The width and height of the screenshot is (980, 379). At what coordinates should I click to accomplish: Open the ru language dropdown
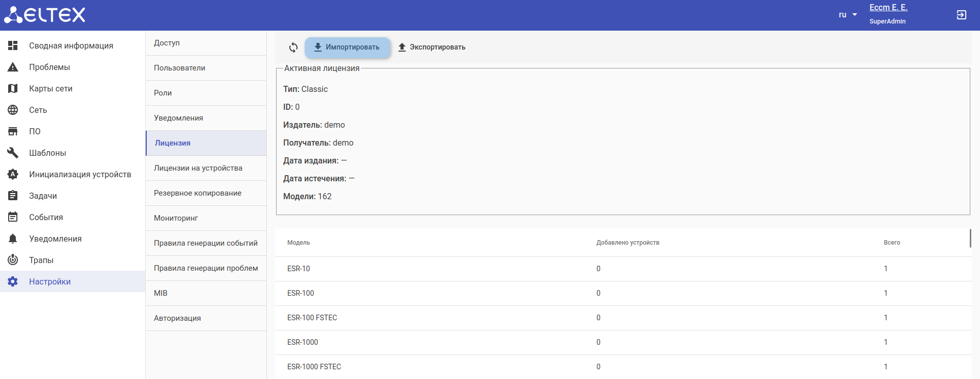click(x=848, y=15)
